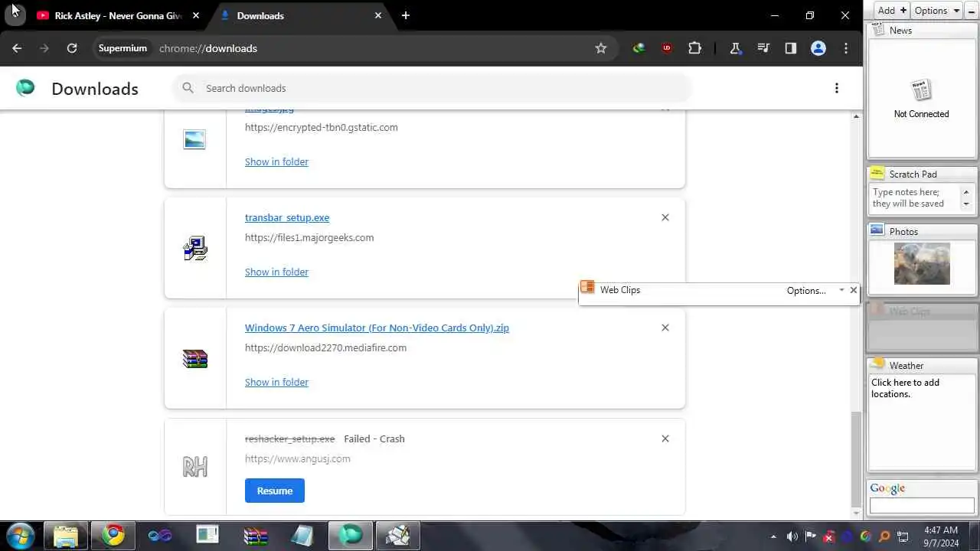Resume the failed reshacker_setup.exe download
The image size is (980, 551).
275,491
